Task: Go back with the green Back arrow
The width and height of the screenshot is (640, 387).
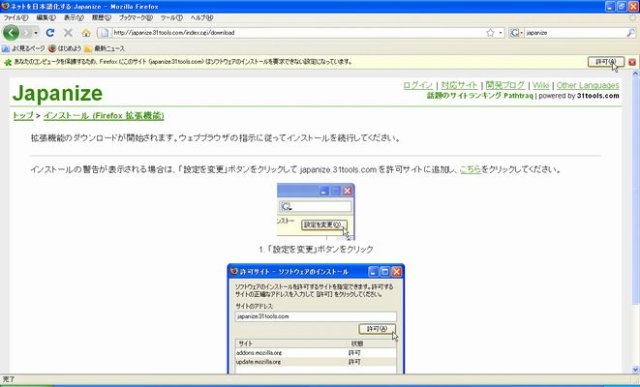Action: point(11,33)
